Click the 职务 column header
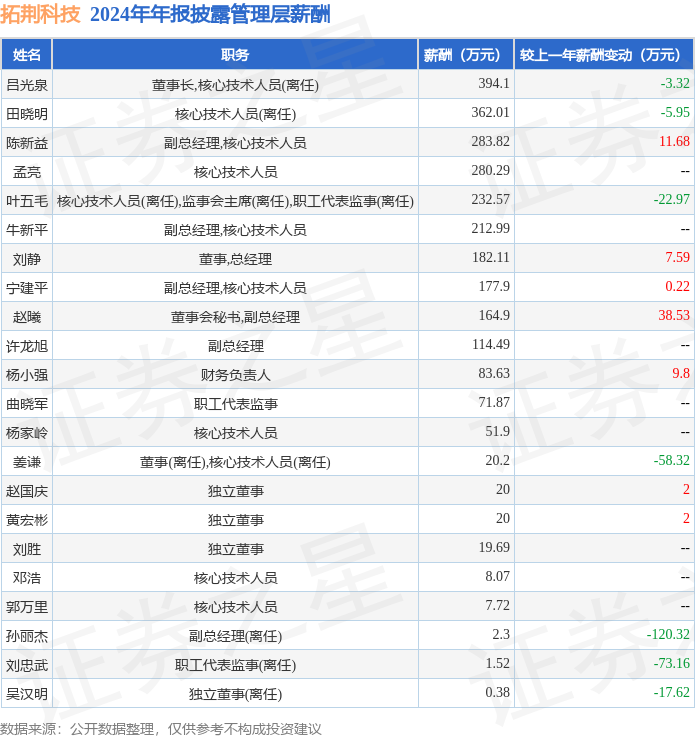 click(x=235, y=55)
